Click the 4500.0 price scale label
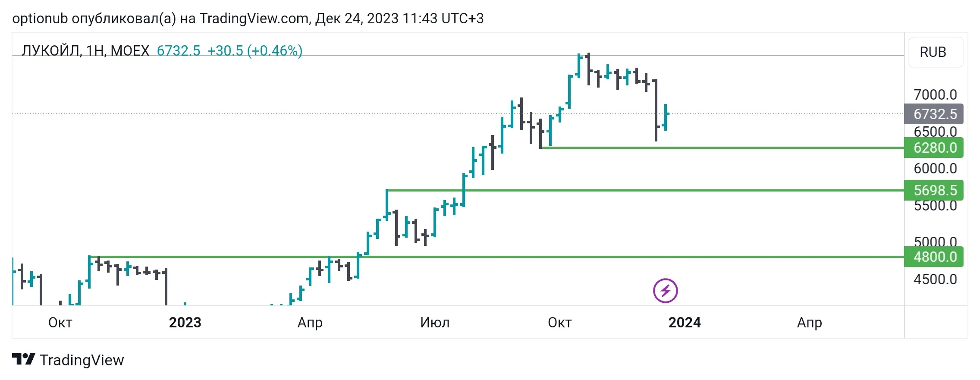 tap(935, 279)
